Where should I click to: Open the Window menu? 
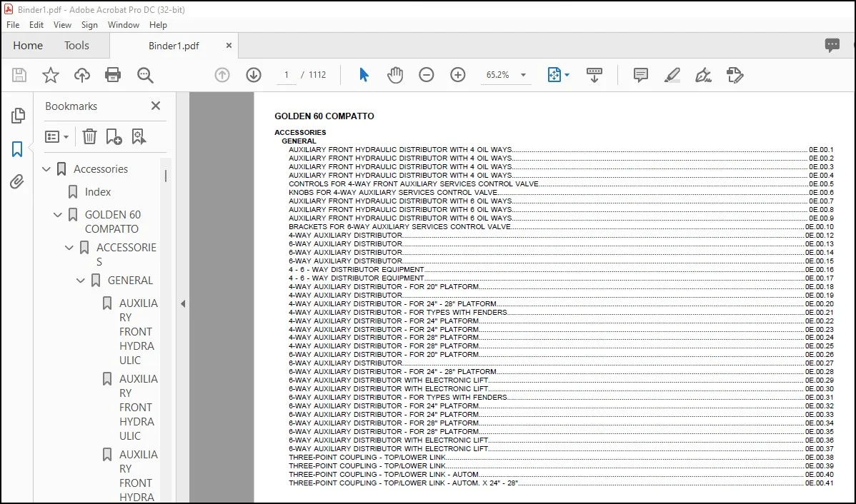click(x=124, y=24)
